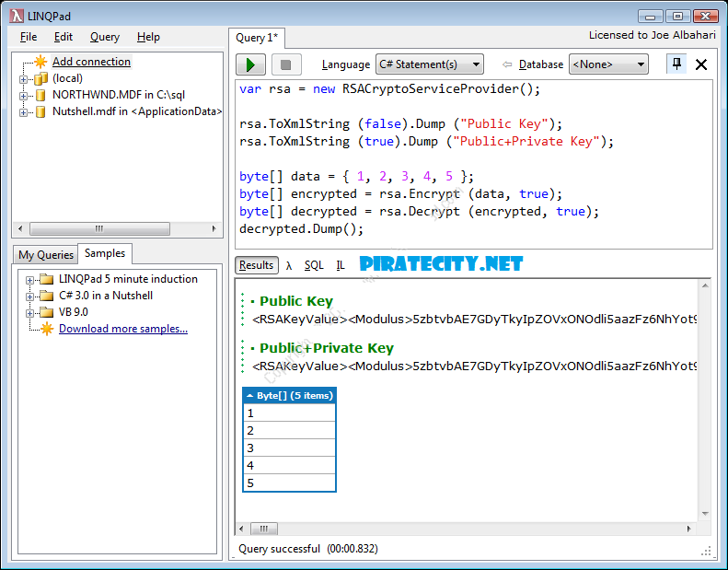Click the results pane scroll right arrow
This screenshot has height=570, width=728.
(689, 529)
